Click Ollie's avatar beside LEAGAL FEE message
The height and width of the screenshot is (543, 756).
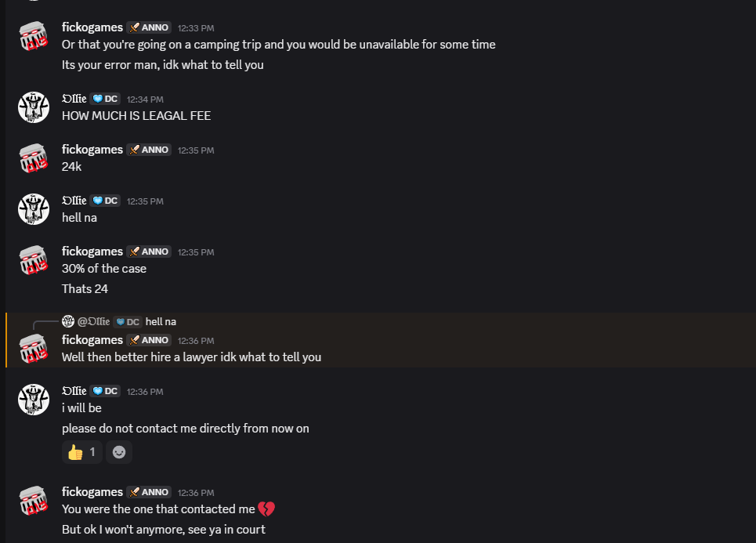click(34, 107)
